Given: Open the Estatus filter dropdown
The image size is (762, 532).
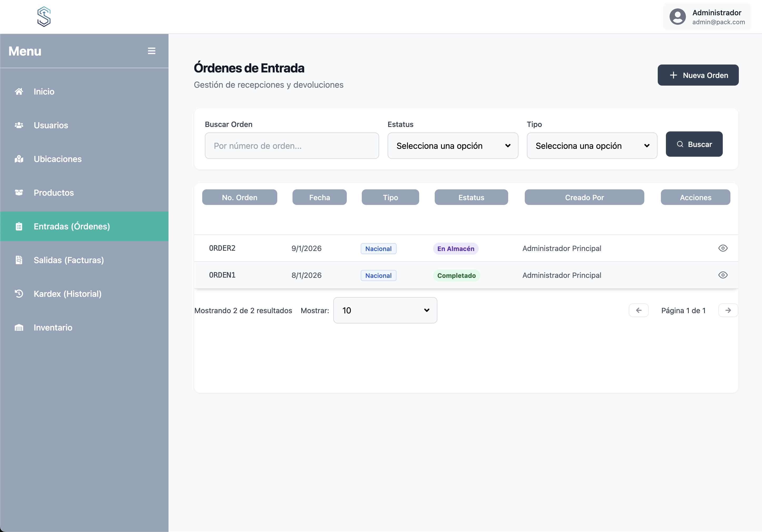Looking at the screenshot, I should pos(453,146).
